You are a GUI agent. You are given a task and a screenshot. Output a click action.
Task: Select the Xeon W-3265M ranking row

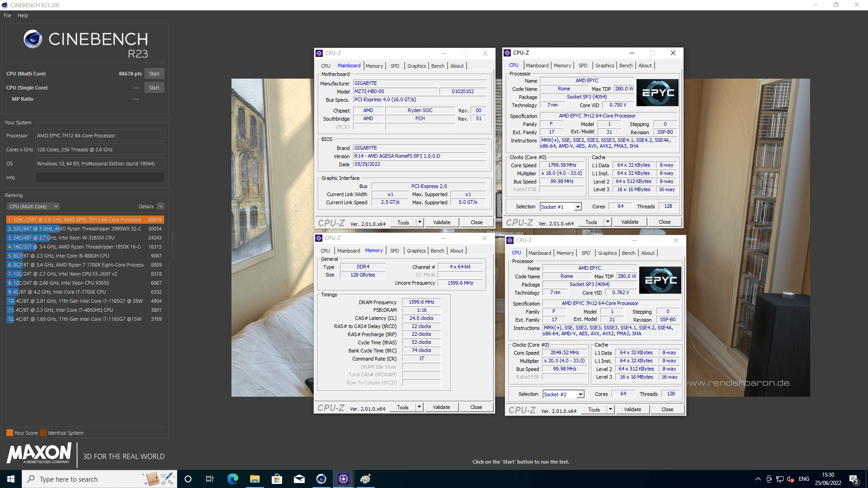85,238
